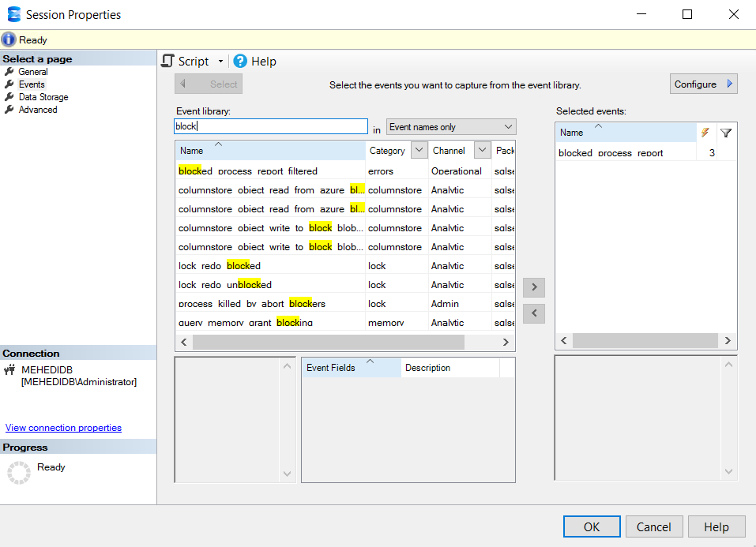Open the General page

pyautogui.click(x=33, y=72)
